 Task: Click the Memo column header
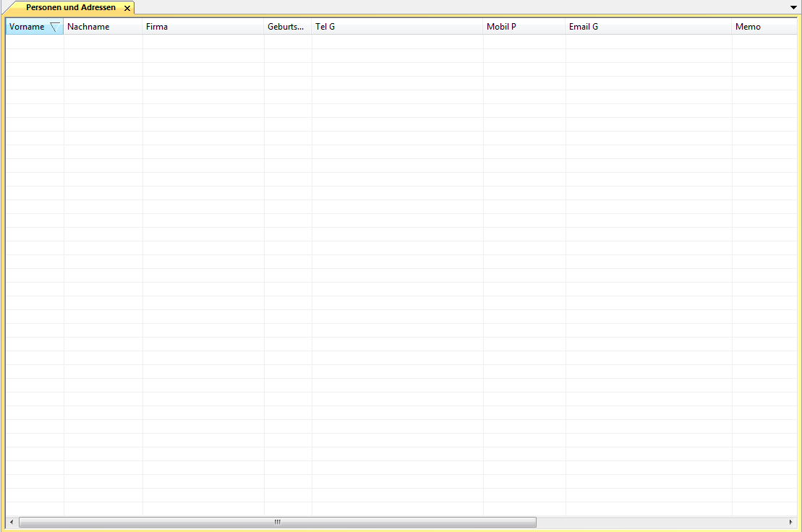tap(763, 27)
